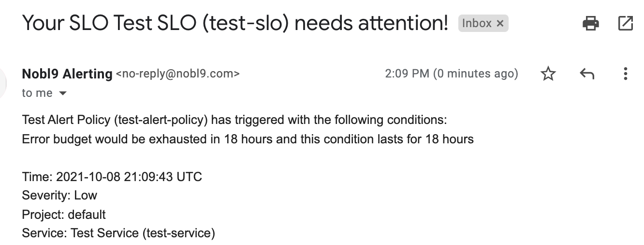Click the "to me" recipient text
Image resolution: width=644 pixels, height=245 pixels.
click(x=37, y=93)
